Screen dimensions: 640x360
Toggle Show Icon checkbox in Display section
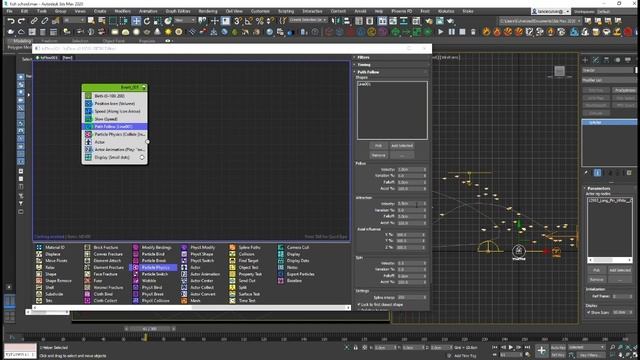[x=589, y=312]
